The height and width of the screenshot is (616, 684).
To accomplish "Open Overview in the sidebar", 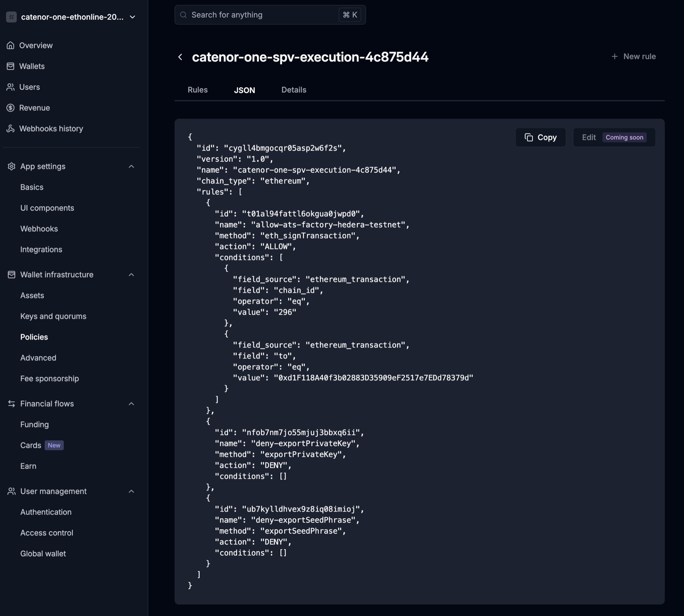I will (x=36, y=45).
